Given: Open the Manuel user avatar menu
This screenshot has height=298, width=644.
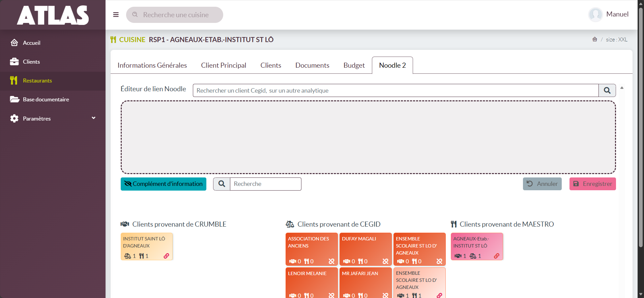Looking at the screenshot, I should pyautogui.click(x=609, y=14).
